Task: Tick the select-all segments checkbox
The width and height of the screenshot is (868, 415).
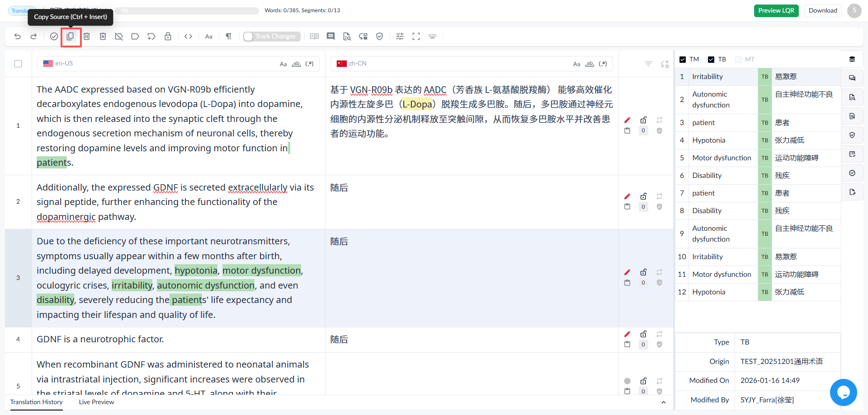Action: point(18,64)
